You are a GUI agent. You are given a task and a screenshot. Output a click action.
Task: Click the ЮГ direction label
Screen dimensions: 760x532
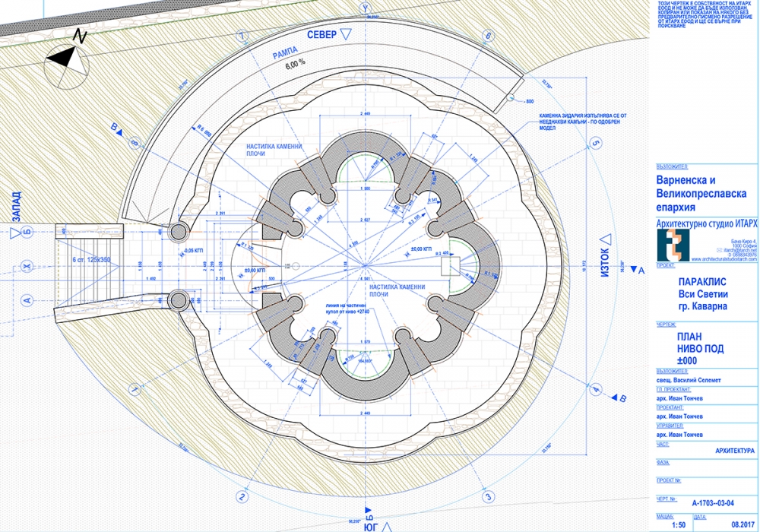click(x=371, y=527)
